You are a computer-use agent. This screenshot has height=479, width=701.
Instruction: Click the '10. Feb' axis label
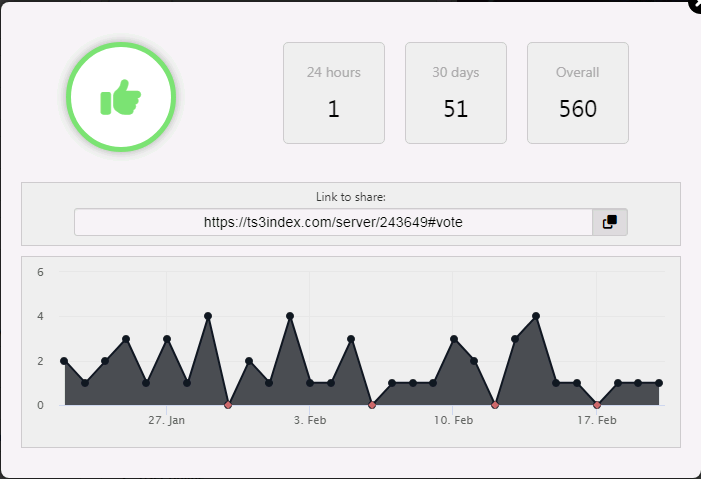pyautogui.click(x=453, y=420)
